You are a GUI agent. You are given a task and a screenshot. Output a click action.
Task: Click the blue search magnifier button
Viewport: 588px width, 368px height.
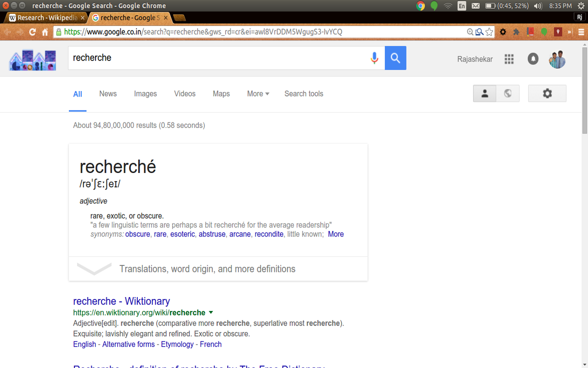396,58
